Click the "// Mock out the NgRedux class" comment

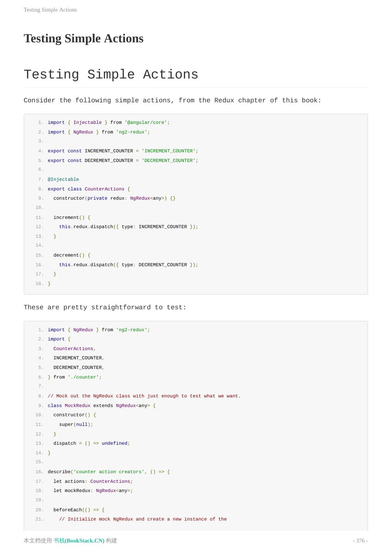(144, 396)
